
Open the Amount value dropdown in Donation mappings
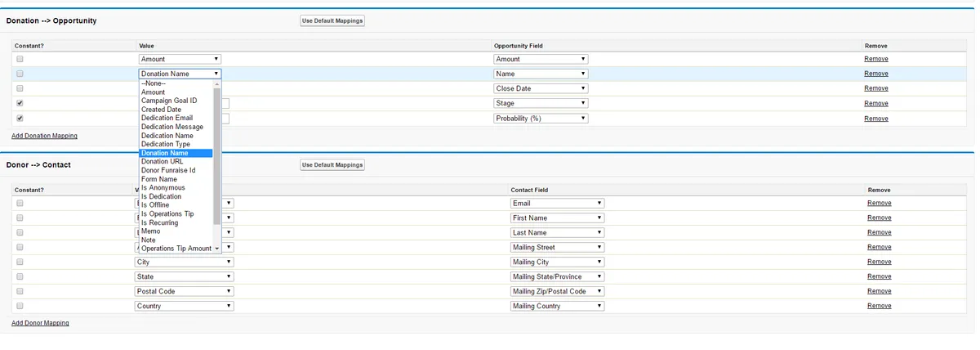tap(180, 59)
